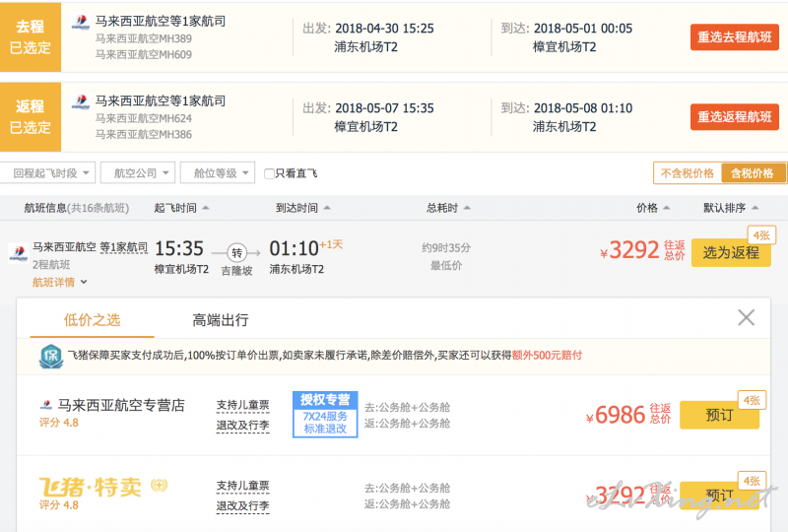Collapse 航班详情 for the 15:35 flight
The width and height of the screenshot is (788, 532).
[60, 282]
